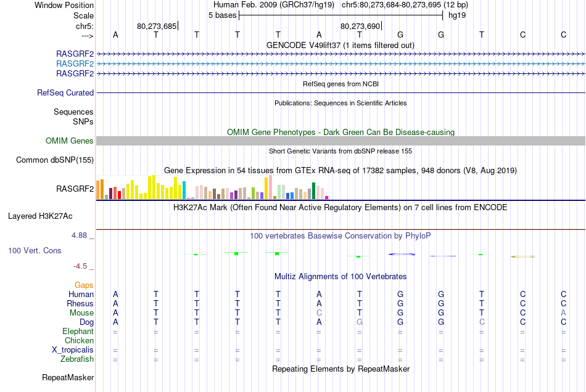
Task: Click the 'Human' species label
Action: tap(81, 294)
